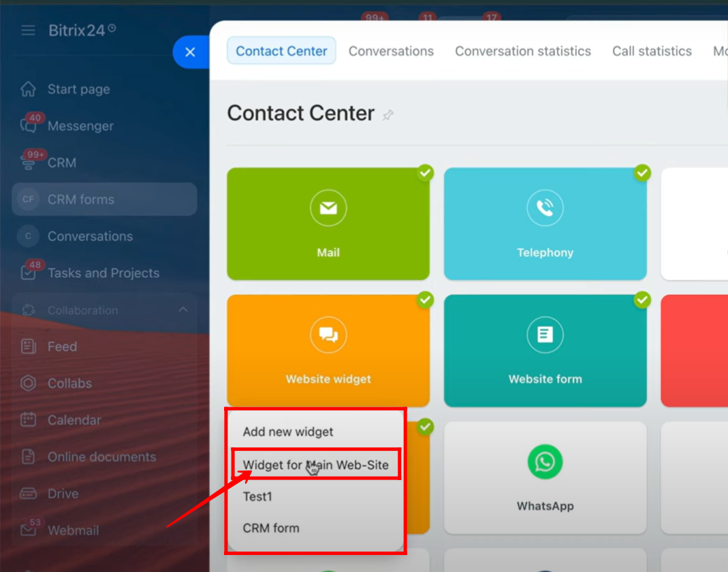Image resolution: width=728 pixels, height=572 pixels.
Task: Pin the Contact Center page with pin icon
Action: click(387, 114)
